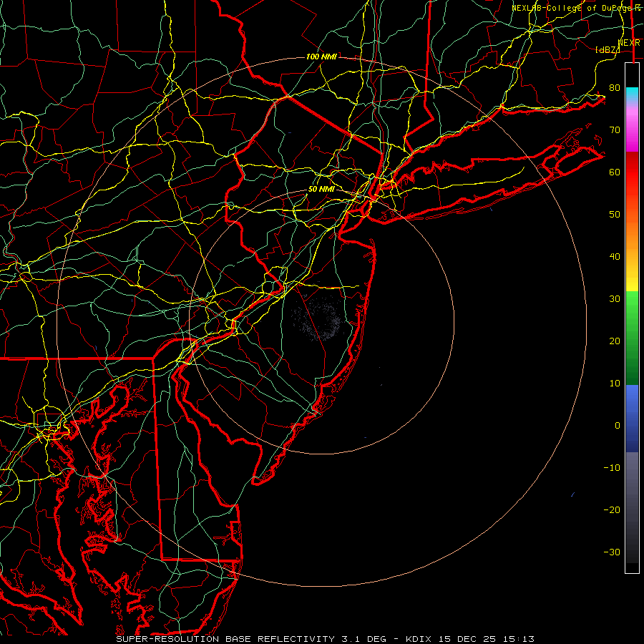Click the gray radar echo cluster near the radar site
This screenshot has height=644, width=644.
coord(318,318)
